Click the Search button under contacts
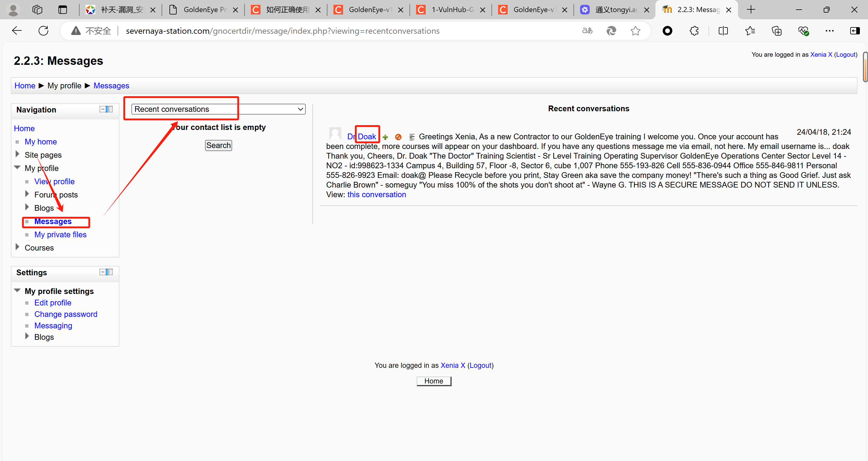Screen dimensions: 868x461 [218, 145]
